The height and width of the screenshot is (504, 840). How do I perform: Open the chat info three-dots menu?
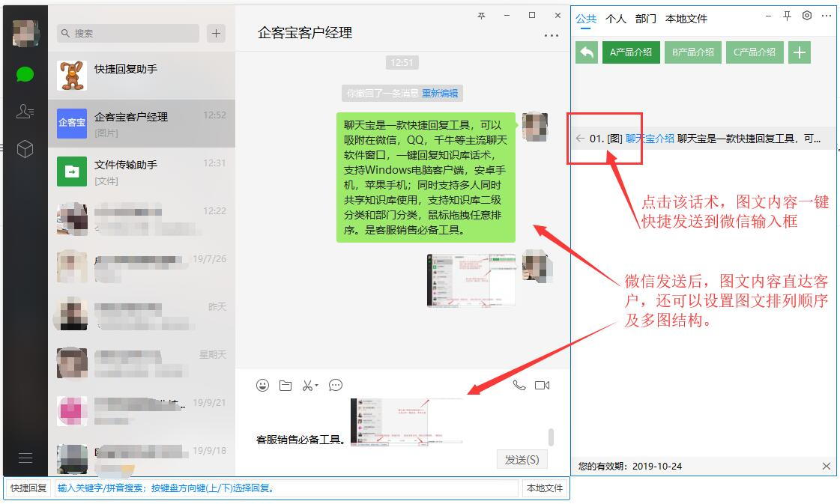(x=552, y=35)
